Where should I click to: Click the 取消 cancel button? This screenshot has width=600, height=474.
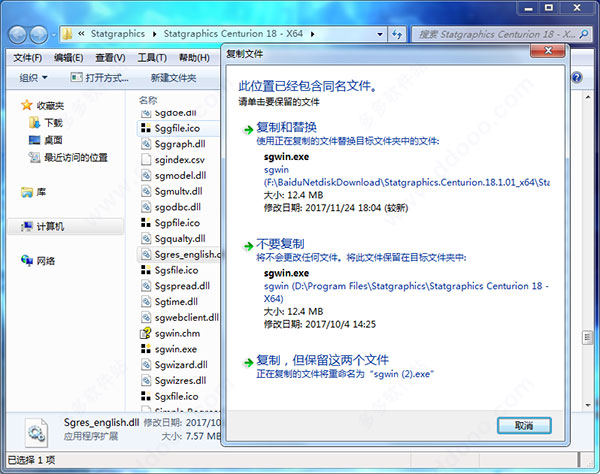(524, 425)
